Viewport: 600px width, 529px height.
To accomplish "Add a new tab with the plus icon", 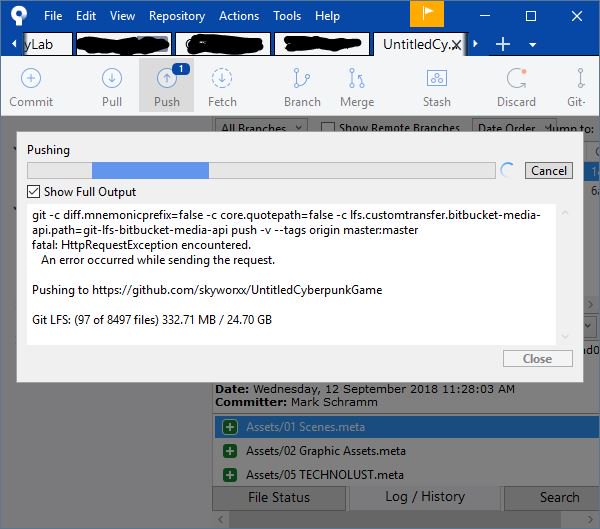I will click(503, 44).
